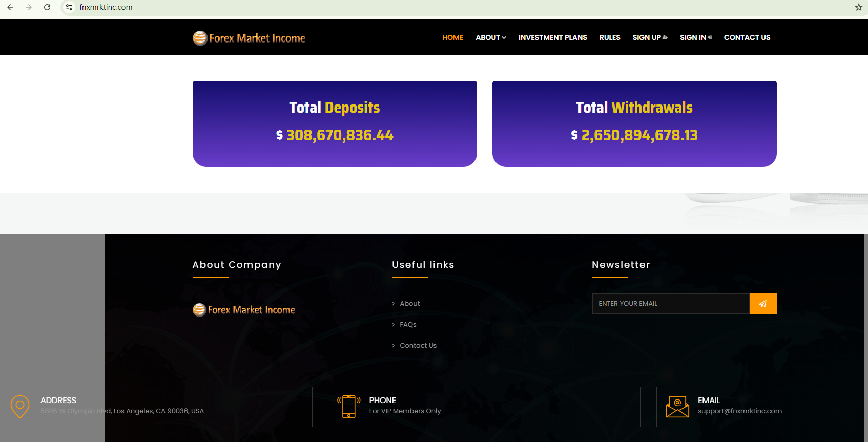Navigate to CONTACT US in header

pyautogui.click(x=747, y=37)
